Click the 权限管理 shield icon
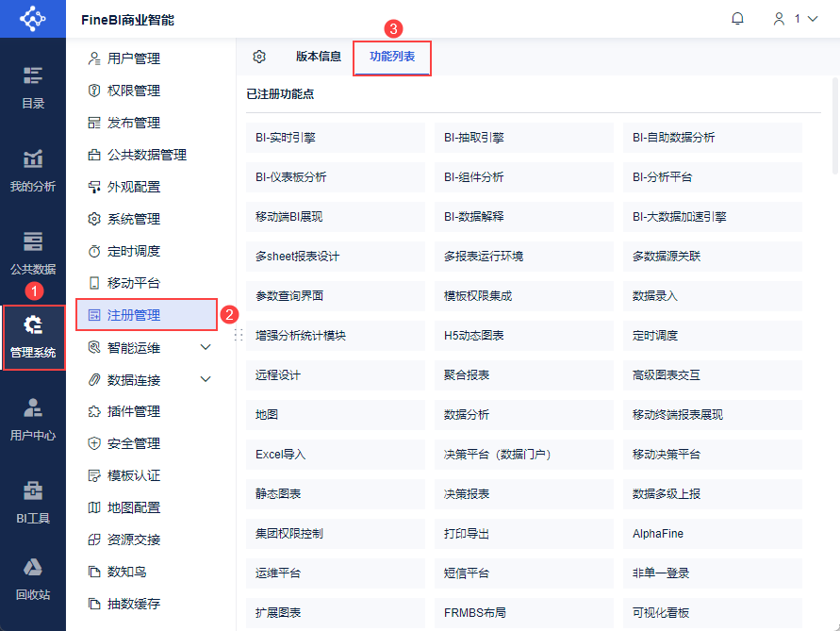 point(94,91)
